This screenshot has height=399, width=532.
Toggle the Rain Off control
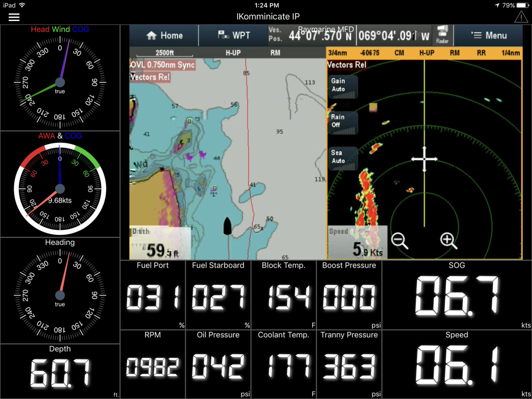[343, 123]
